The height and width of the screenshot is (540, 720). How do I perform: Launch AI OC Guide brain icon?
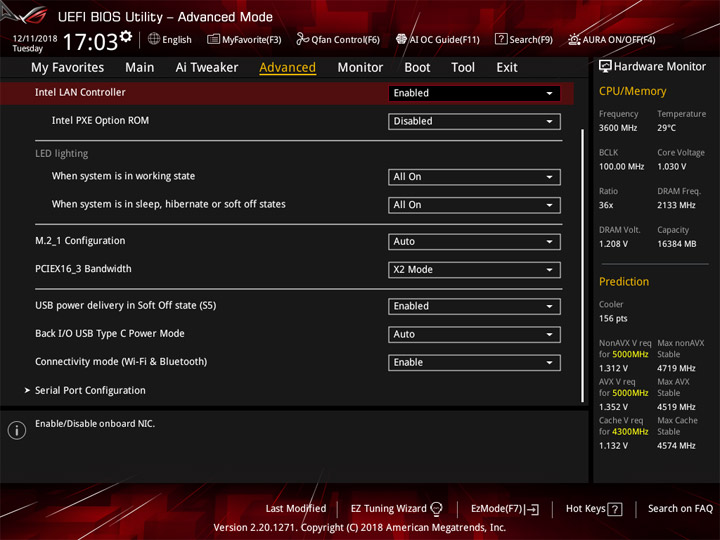tap(401, 39)
